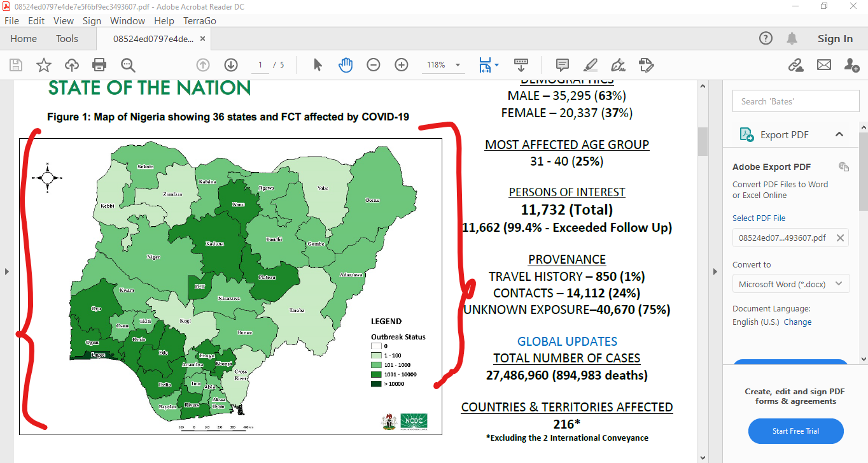
Task: Zoom out on the document
Action: click(373, 65)
